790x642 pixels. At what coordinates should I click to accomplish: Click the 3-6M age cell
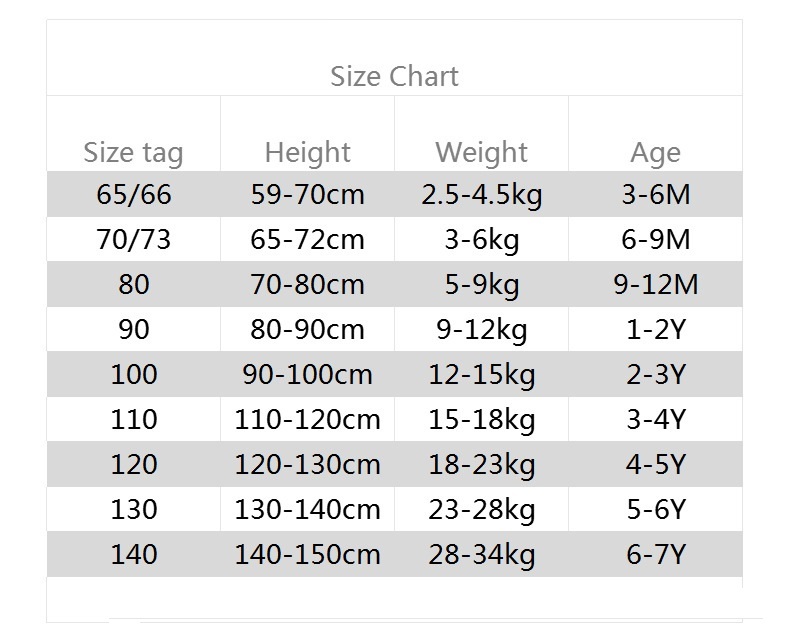(655, 194)
